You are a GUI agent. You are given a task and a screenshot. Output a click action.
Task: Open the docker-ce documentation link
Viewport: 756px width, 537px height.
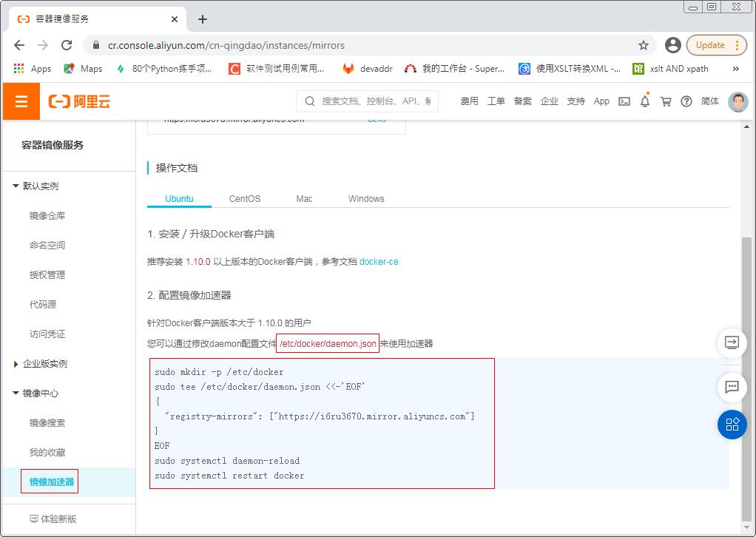tap(379, 262)
